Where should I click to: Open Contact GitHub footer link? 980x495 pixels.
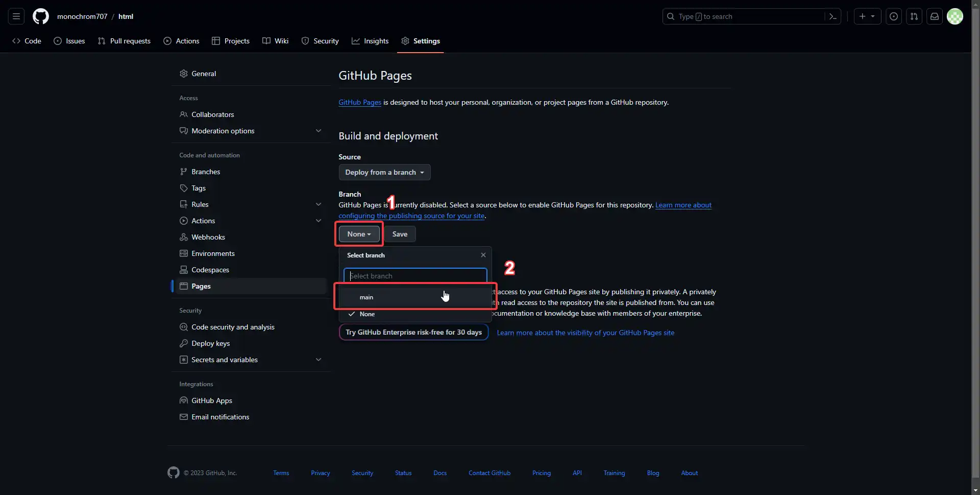click(x=489, y=473)
